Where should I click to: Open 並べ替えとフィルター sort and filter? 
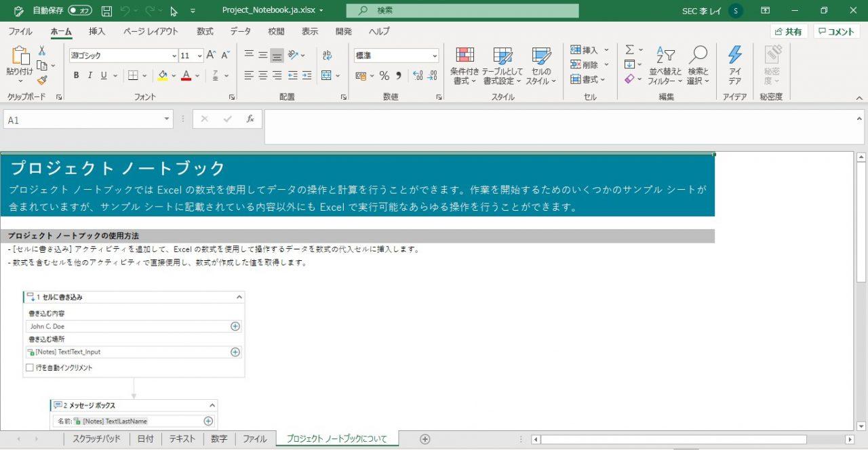point(665,66)
